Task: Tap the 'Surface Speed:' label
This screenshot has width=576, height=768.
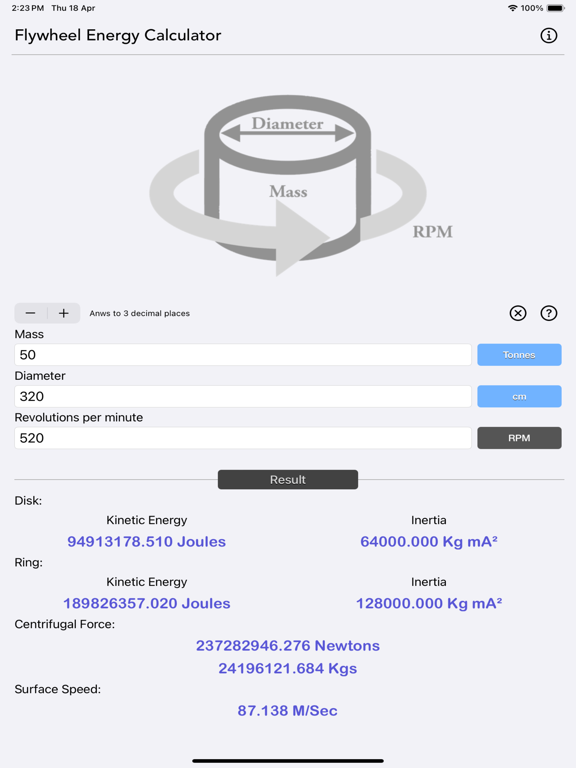Action: tap(58, 689)
